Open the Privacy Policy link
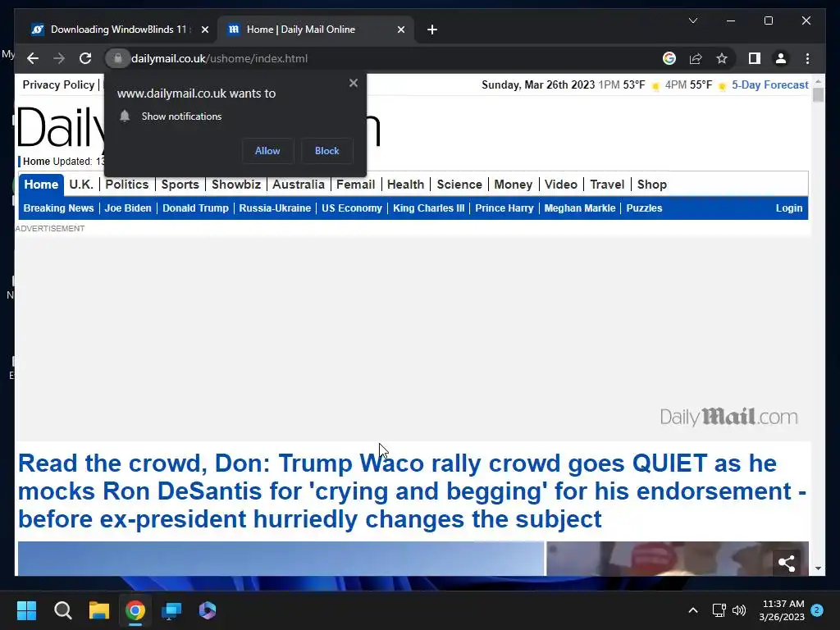840x630 pixels. coord(58,84)
